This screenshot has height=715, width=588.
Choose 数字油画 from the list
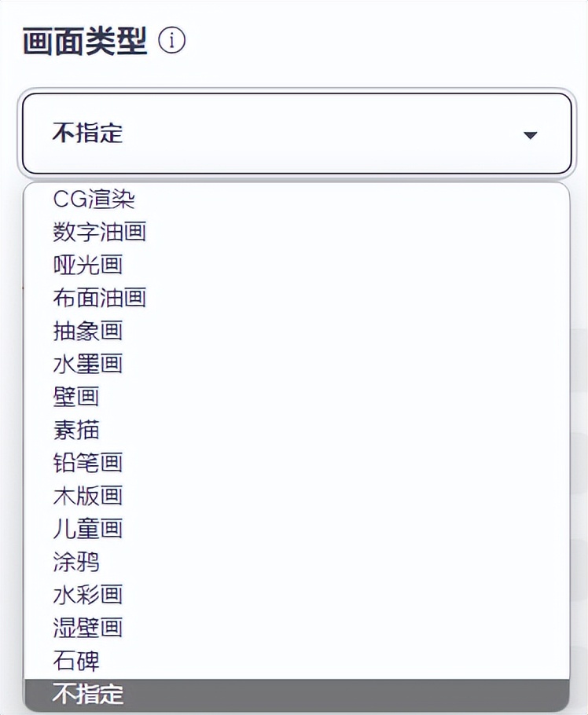(x=99, y=232)
